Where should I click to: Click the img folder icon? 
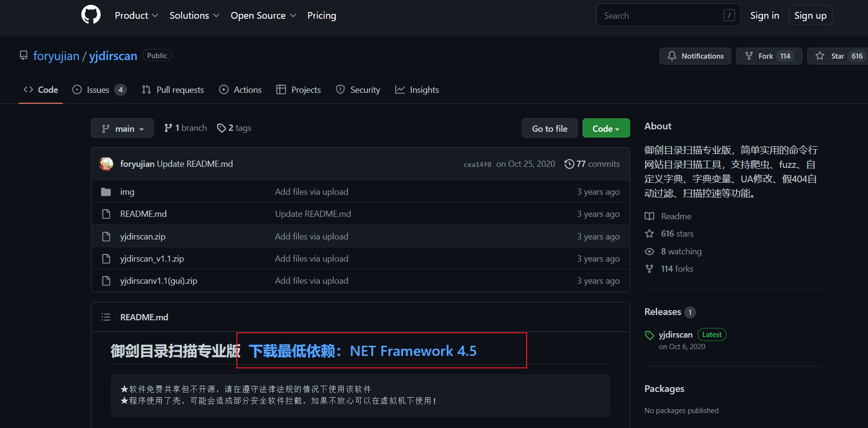(x=106, y=192)
